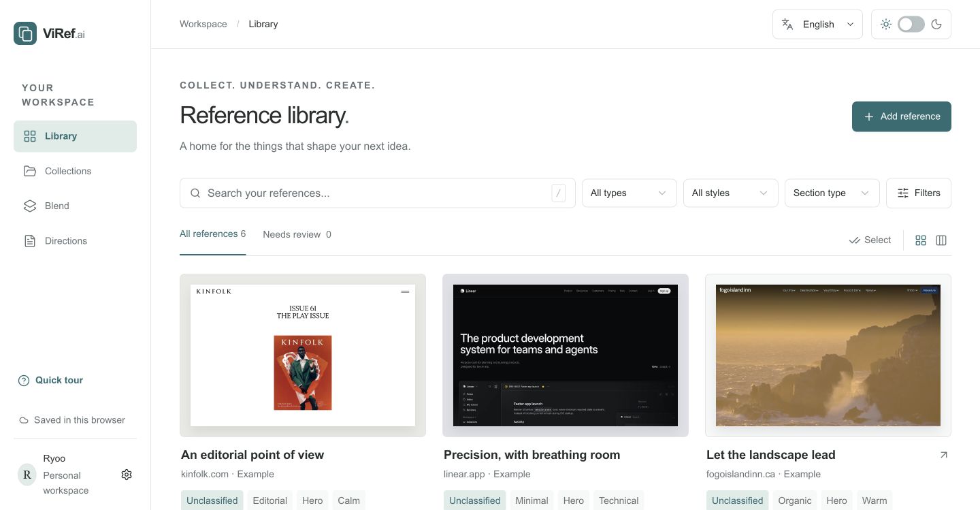Switch to grid view layout icon
Viewport: 980px width, 510px height.
(921, 240)
